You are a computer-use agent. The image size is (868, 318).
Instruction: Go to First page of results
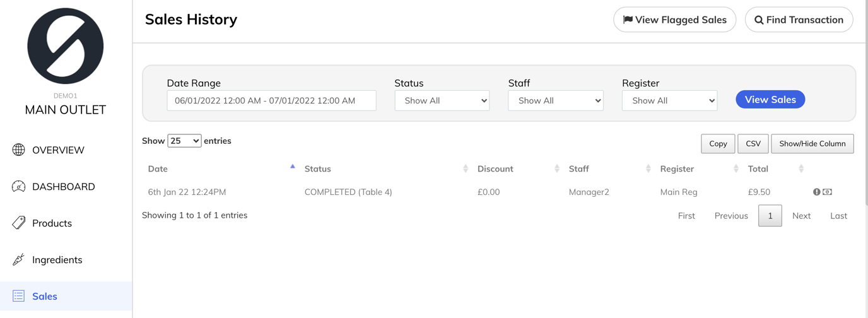pos(686,216)
